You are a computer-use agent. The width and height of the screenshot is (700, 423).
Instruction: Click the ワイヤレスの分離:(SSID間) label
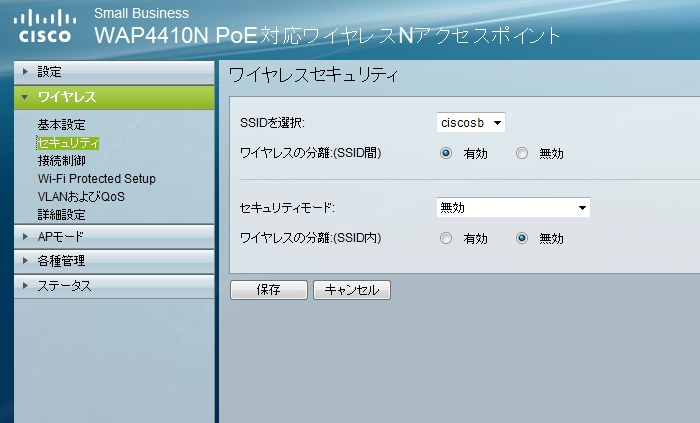click(x=311, y=153)
